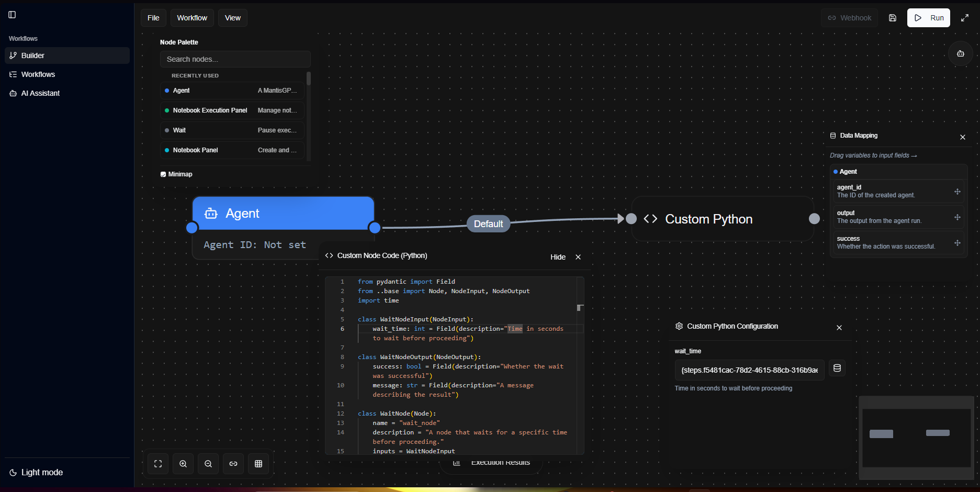Hide the Custom Node Code panel
The height and width of the screenshot is (492, 980).
pyautogui.click(x=558, y=257)
